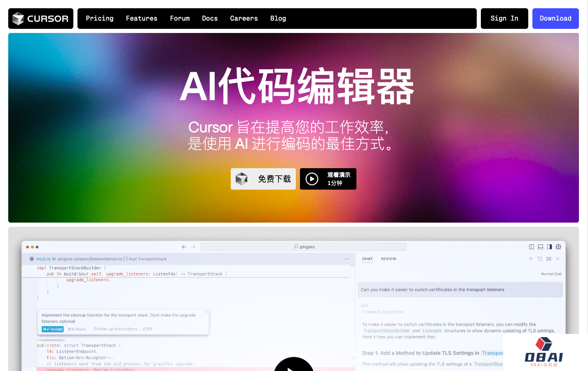Go to the Forum

click(x=180, y=19)
